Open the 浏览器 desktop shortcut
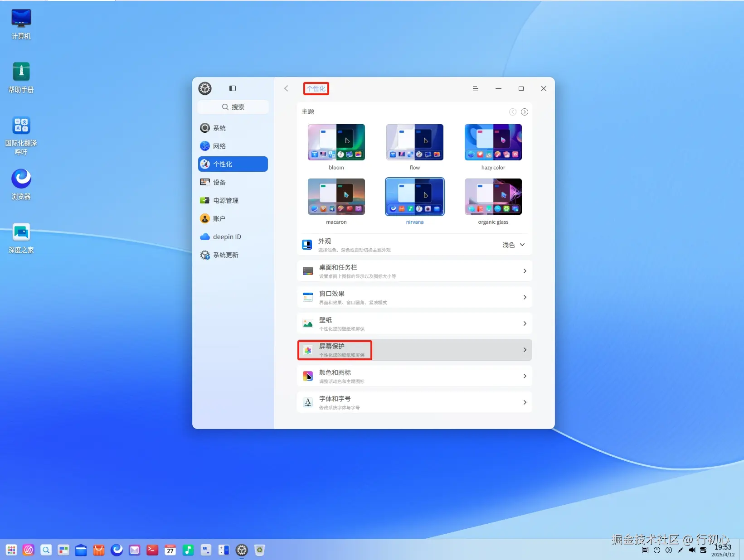744x560 pixels. tap(21, 185)
